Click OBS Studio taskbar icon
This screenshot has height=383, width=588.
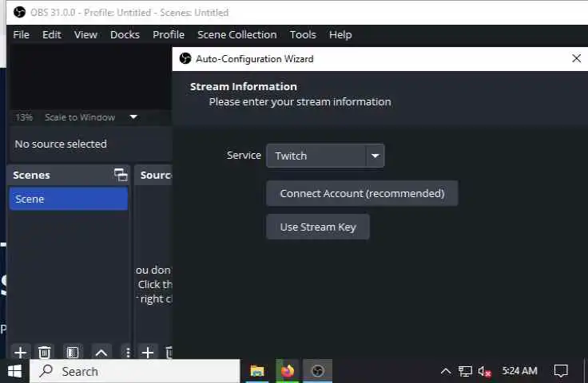tap(317, 371)
